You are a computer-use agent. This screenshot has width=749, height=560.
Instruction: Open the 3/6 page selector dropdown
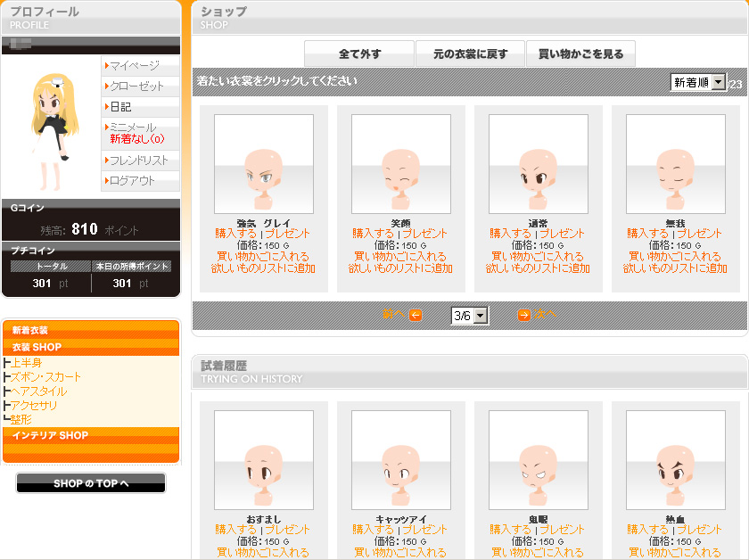[x=470, y=316]
